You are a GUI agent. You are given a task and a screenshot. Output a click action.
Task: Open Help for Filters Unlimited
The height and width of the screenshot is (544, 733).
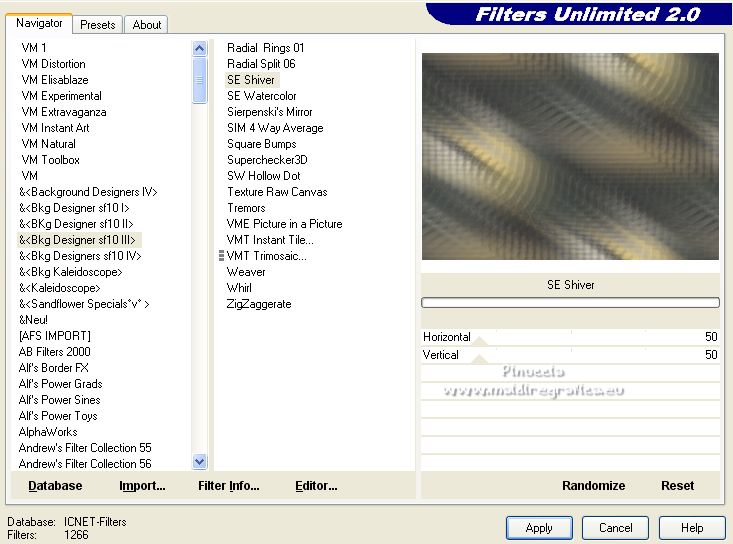692,528
